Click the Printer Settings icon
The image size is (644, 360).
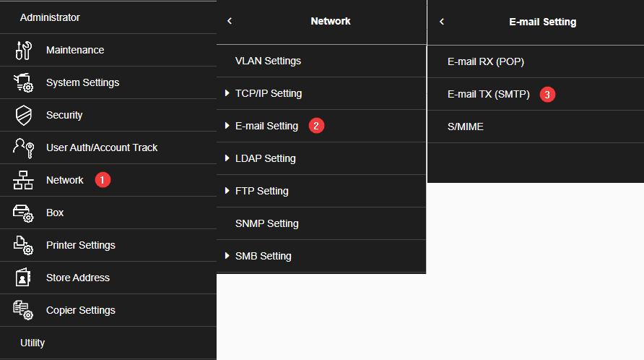(x=23, y=245)
